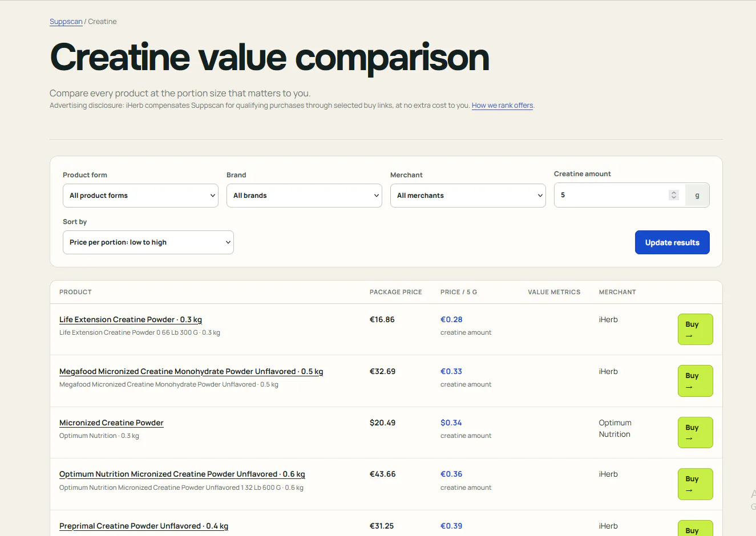Click the Creatine value comparison heading
Screen dimensions: 756x536
tap(270, 58)
